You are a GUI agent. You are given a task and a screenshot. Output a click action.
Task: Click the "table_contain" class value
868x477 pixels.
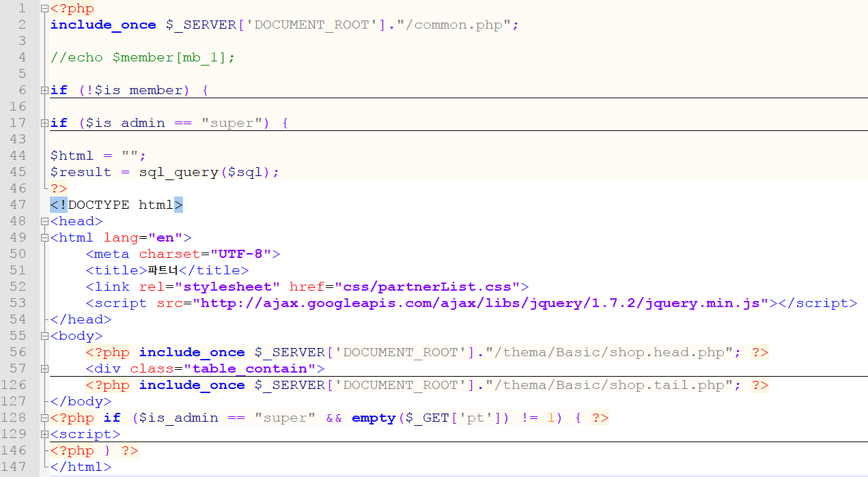[x=249, y=368]
